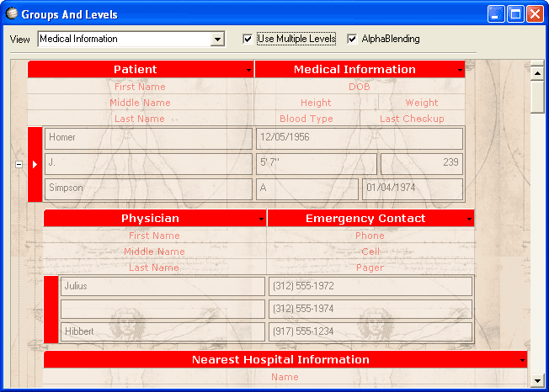
Task: Collapse the Homer Simpson patient row
Action: (19, 164)
